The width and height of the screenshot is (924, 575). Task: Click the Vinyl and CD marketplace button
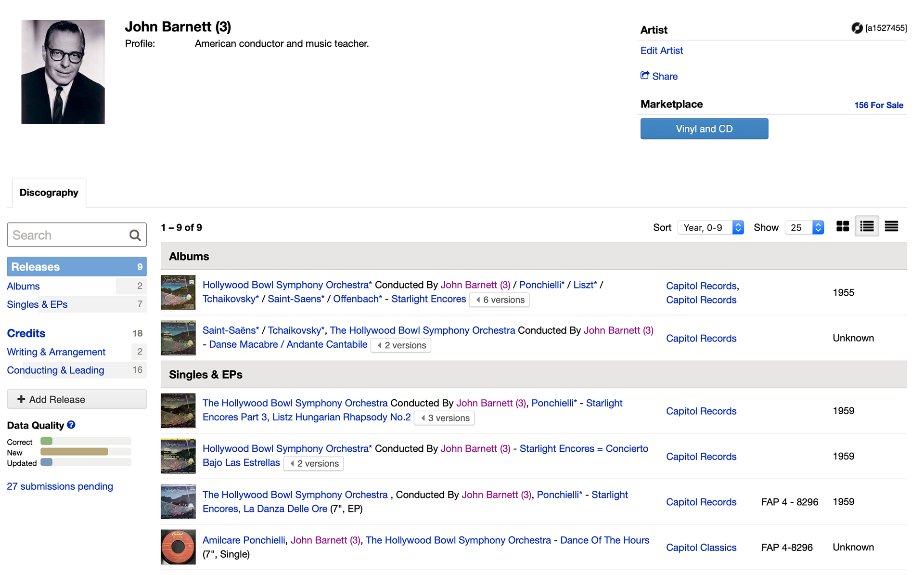(x=704, y=129)
